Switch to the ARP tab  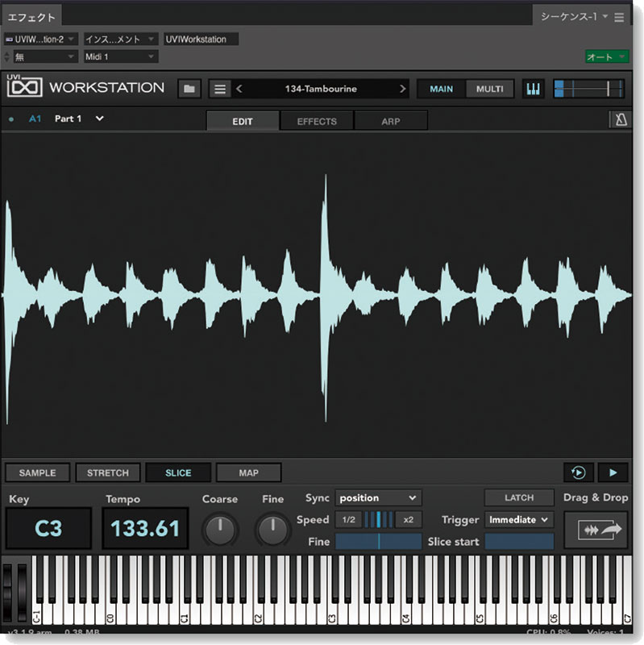[x=391, y=122]
